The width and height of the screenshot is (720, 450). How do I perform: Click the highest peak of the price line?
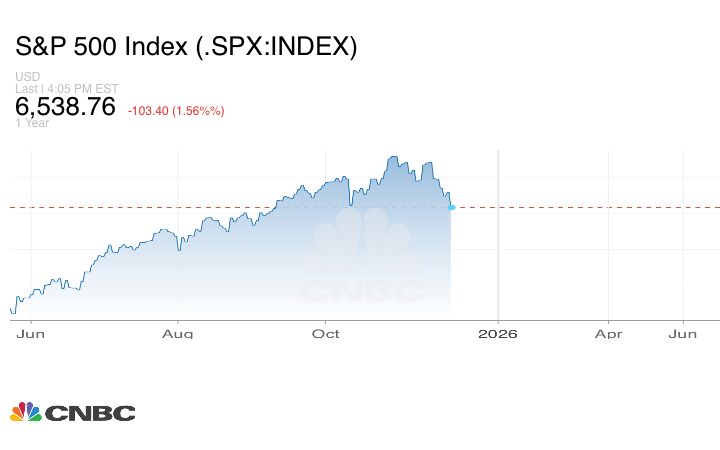pyautogui.click(x=393, y=157)
